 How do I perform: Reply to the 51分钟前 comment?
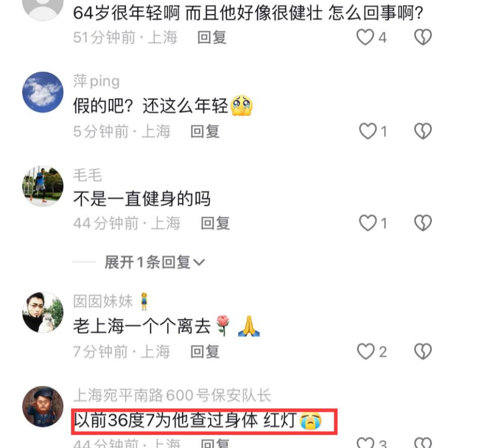pyautogui.click(x=212, y=37)
